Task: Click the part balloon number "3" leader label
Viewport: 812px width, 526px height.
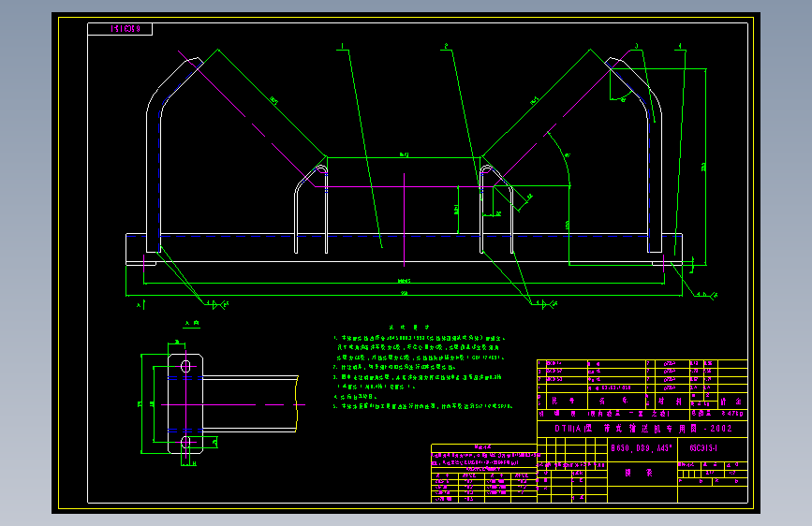Action: [x=637, y=46]
